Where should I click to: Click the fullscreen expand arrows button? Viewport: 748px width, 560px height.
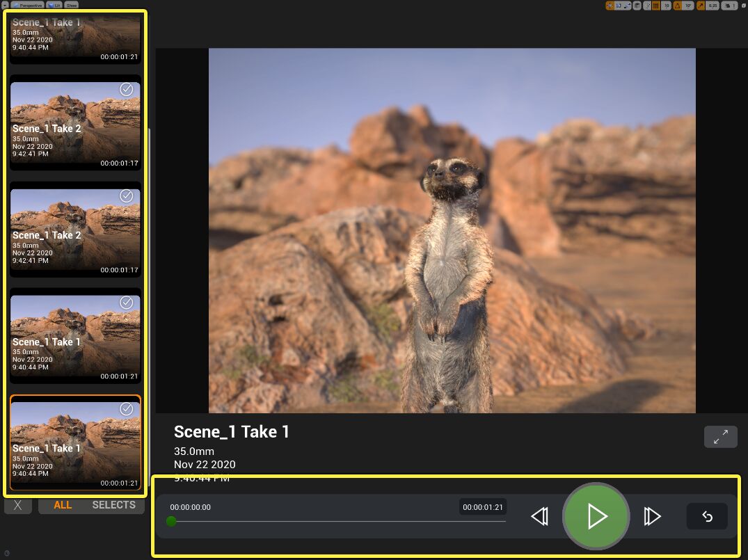[720, 436]
